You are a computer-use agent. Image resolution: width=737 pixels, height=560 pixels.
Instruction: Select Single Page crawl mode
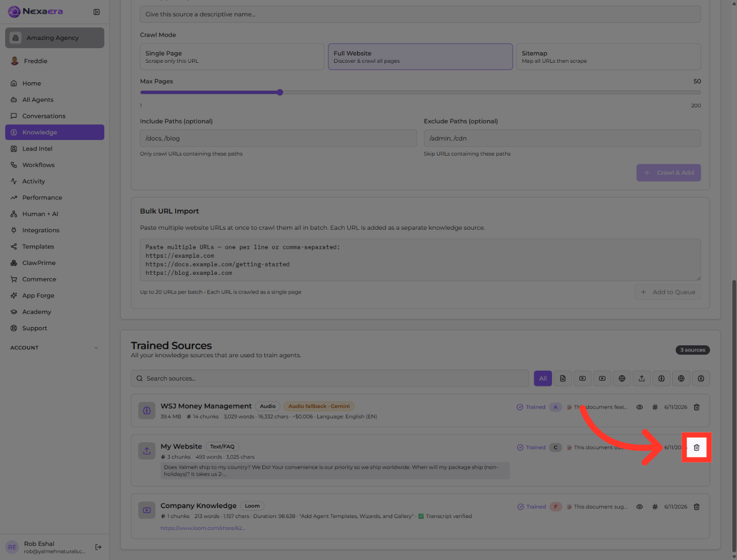(232, 57)
